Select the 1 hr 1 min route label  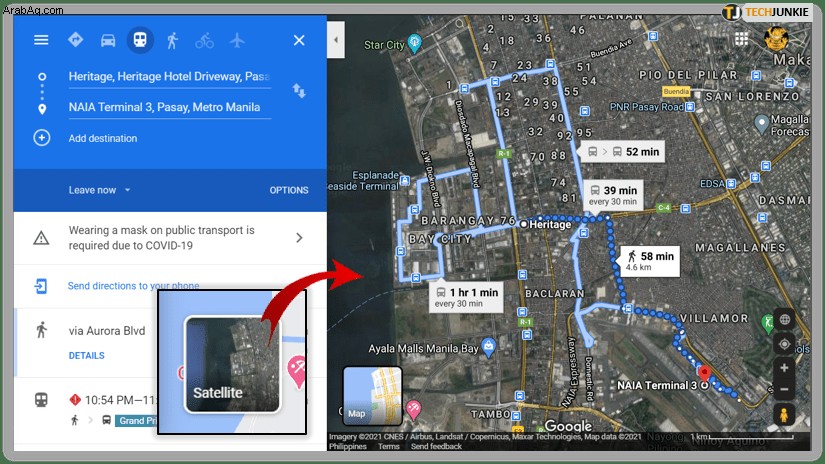(466, 297)
